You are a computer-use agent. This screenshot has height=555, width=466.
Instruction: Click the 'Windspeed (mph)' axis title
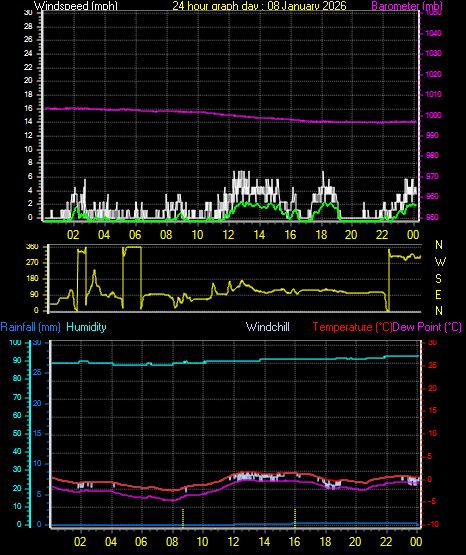[x=75, y=5]
